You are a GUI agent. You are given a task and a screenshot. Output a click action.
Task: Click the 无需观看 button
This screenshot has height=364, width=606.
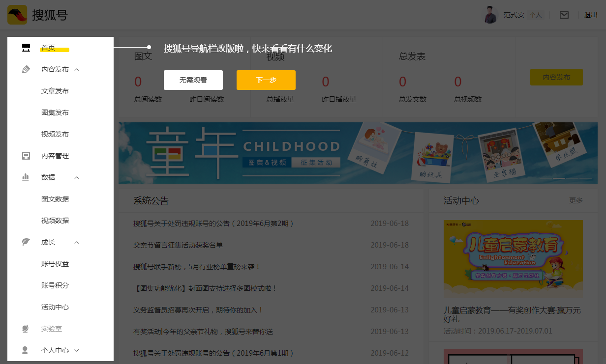click(x=192, y=80)
